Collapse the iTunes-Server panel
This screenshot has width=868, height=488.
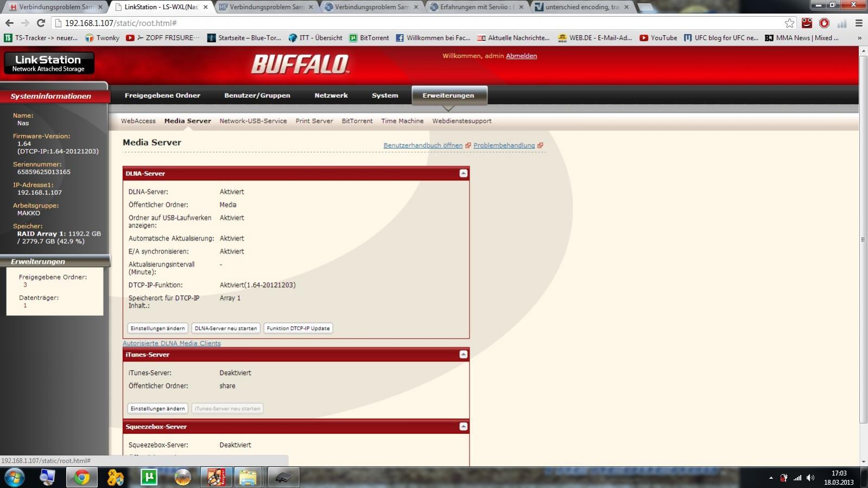pyautogui.click(x=463, y=354)
